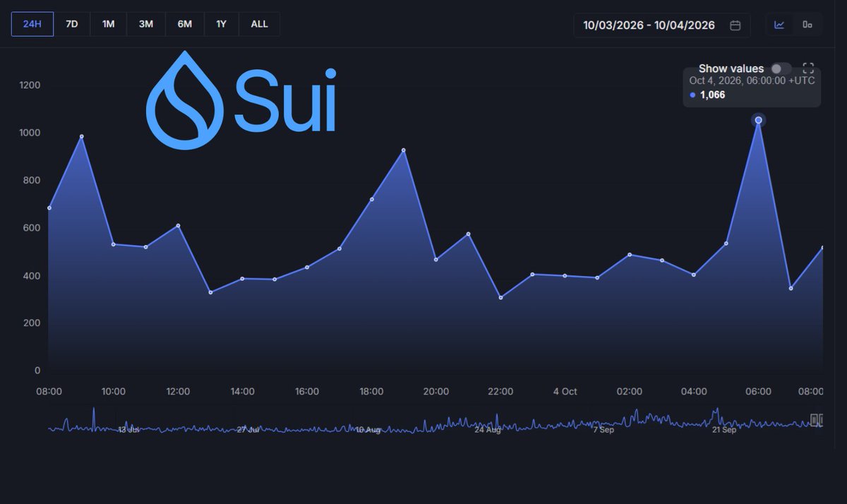This screenshot has height=504, width=847.
Task: Click the 19:00 peak data point
Action: tap(404, 150)
